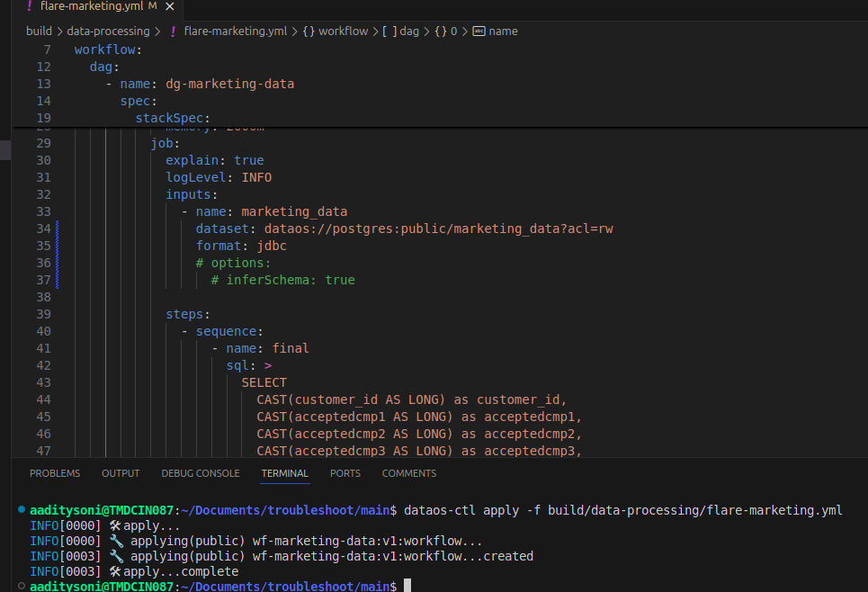
Task: Click commented '# inferSchema: true' line
Action: 282,281
